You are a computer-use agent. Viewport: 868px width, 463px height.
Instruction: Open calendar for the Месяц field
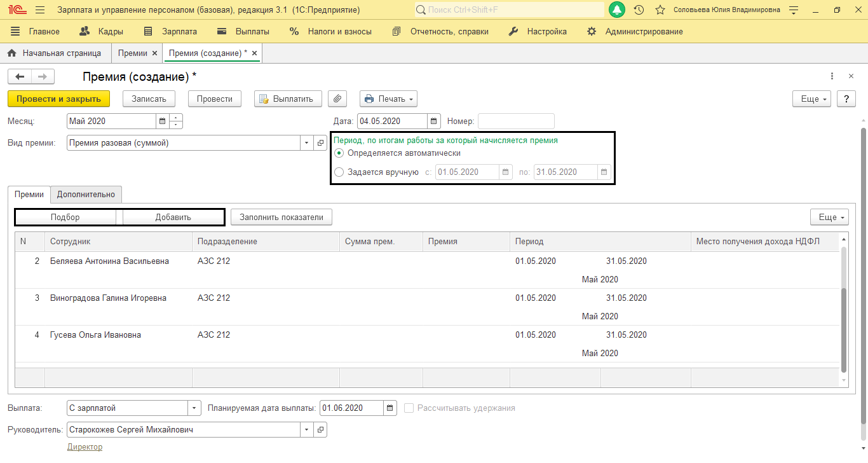162,121
